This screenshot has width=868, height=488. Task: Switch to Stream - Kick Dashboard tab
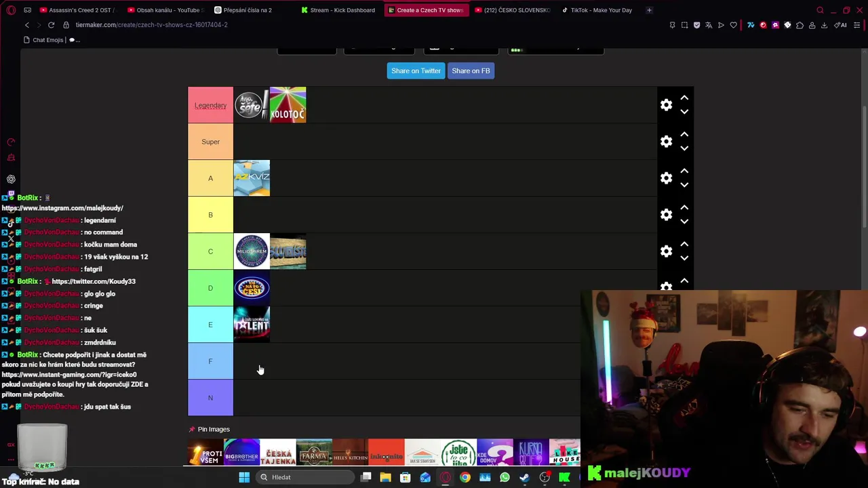point(338,10)
